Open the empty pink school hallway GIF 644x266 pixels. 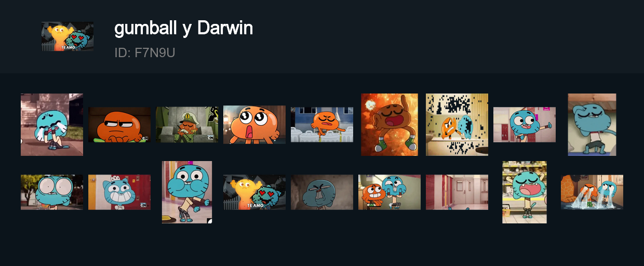[457, 192]
